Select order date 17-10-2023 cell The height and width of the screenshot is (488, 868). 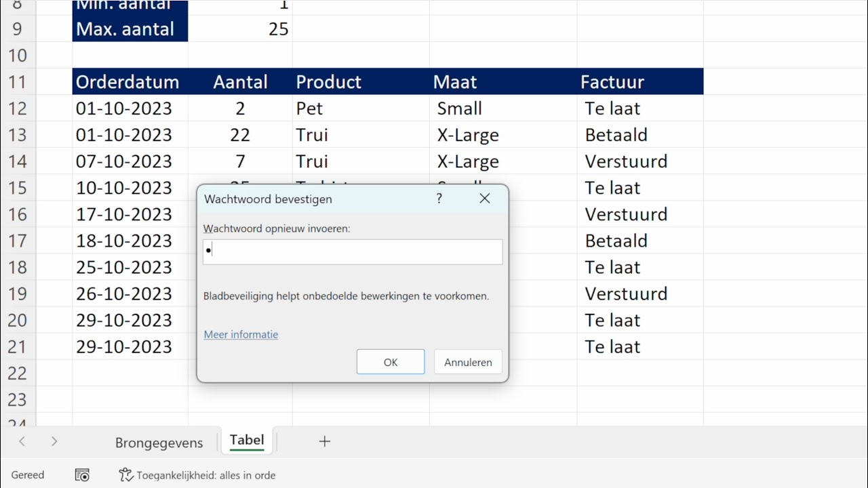(130, 214)
